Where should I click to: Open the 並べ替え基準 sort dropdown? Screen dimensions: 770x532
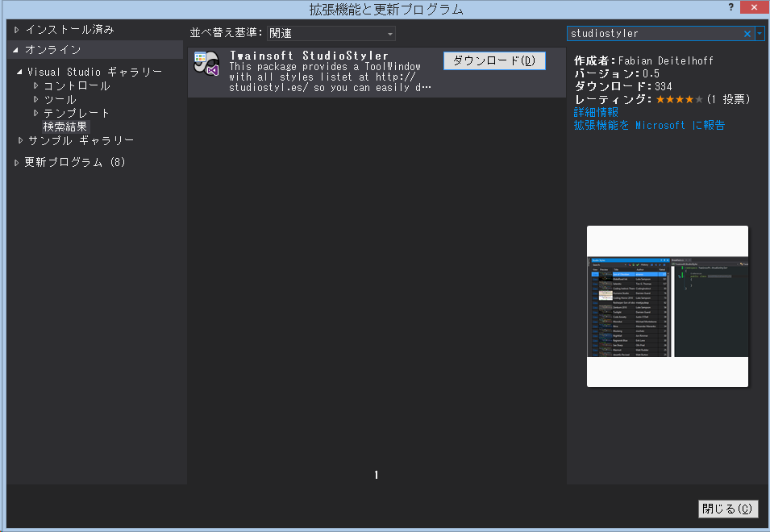[x=331, y=33]
